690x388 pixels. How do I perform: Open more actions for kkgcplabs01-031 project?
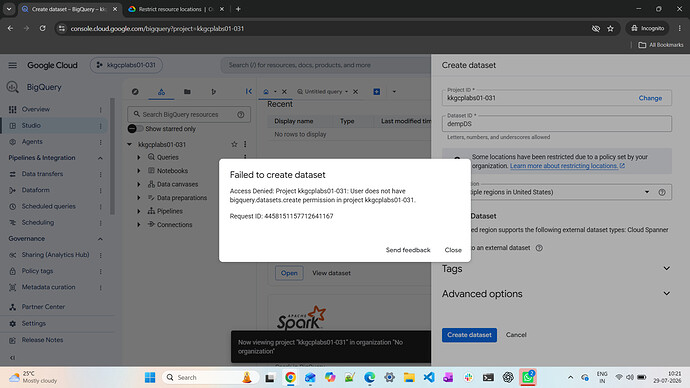tap(245, 144)
